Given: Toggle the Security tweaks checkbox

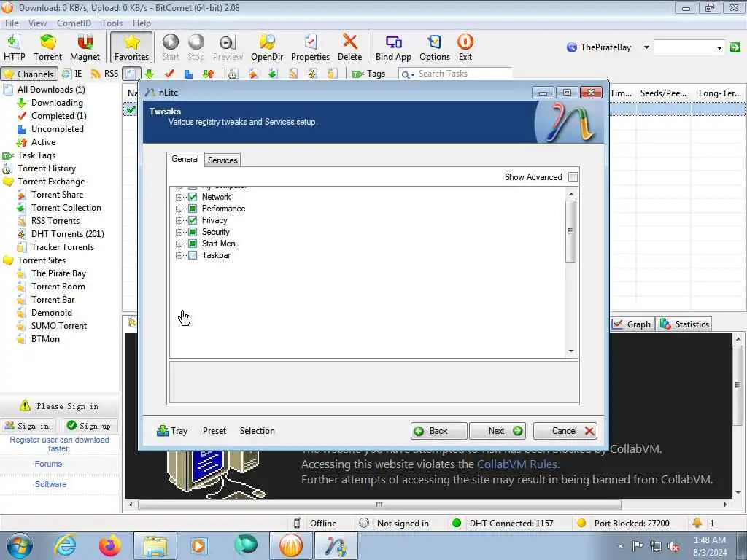Looking at the screenshot, I should point(193,232).
